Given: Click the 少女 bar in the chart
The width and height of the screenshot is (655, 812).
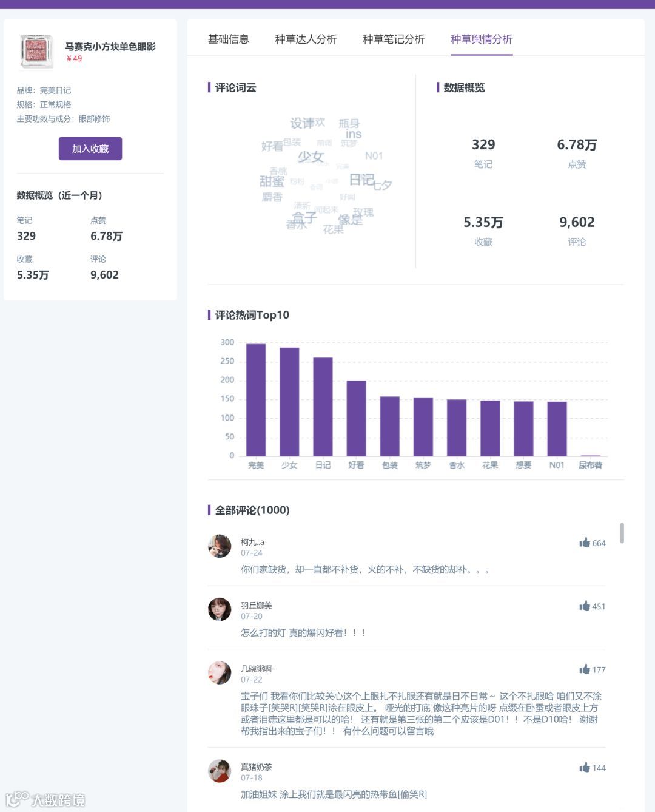Looking at the screenshot, I should (x=289, y=402).
